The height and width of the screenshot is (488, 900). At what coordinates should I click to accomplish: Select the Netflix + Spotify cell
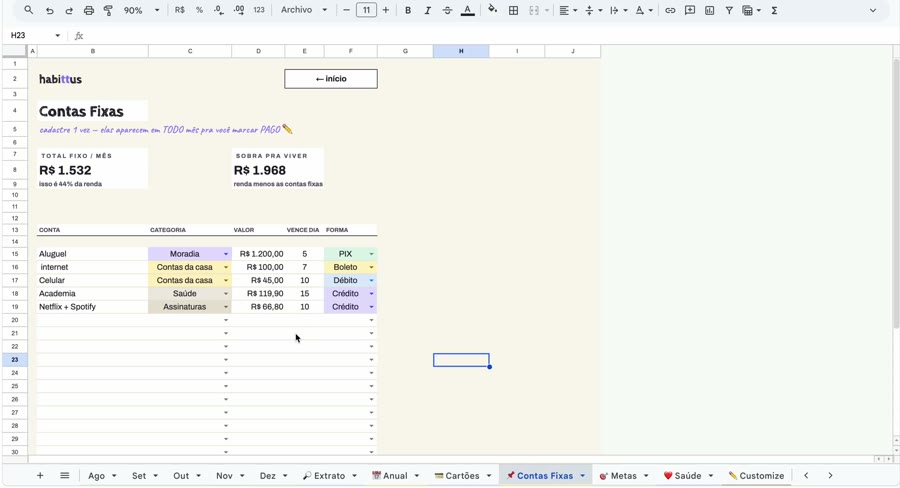92,307
